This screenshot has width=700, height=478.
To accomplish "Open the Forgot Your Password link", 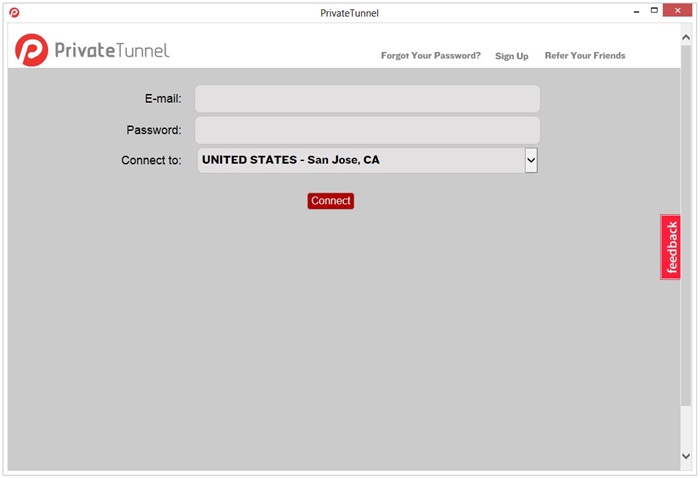I will coord(430,55).
